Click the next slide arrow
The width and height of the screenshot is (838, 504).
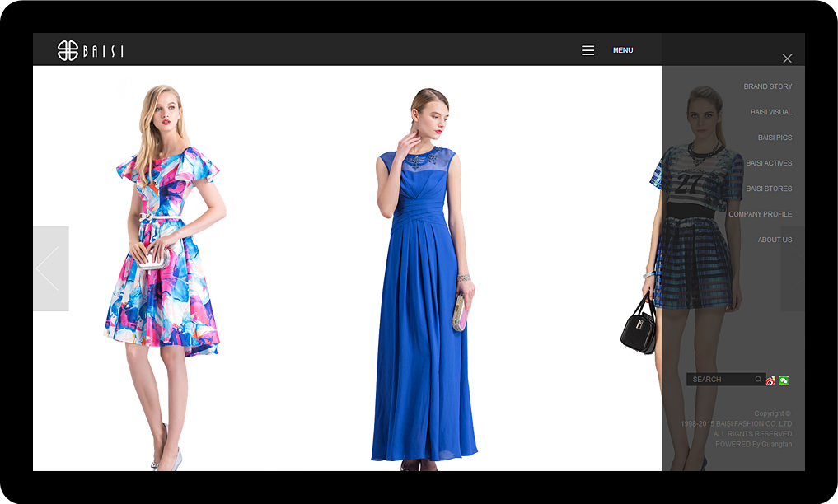[792, 268]
